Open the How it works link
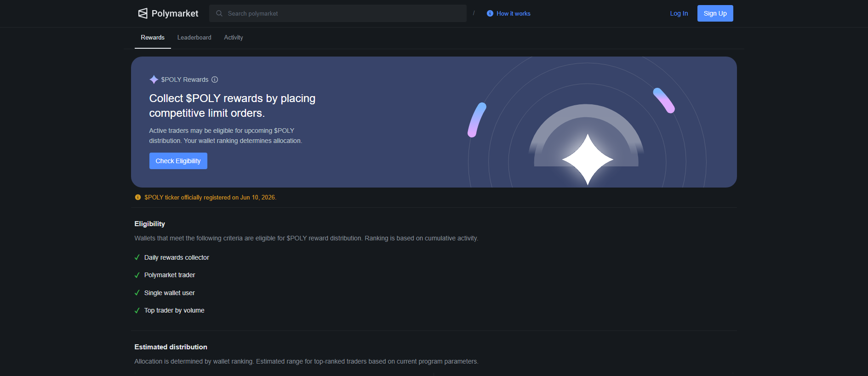This screenshot has height=376, width=868. tap(514, 13)
